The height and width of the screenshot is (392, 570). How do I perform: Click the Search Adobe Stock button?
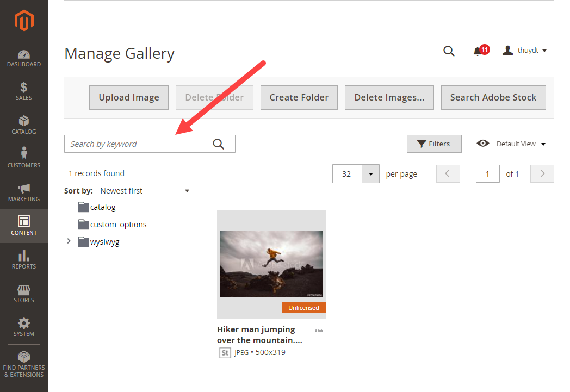point(493,97)
